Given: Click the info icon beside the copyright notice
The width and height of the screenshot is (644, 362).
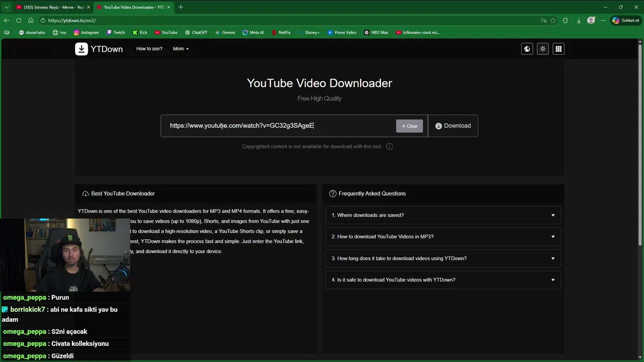Looking at the screenshot, I should (389, 146).
